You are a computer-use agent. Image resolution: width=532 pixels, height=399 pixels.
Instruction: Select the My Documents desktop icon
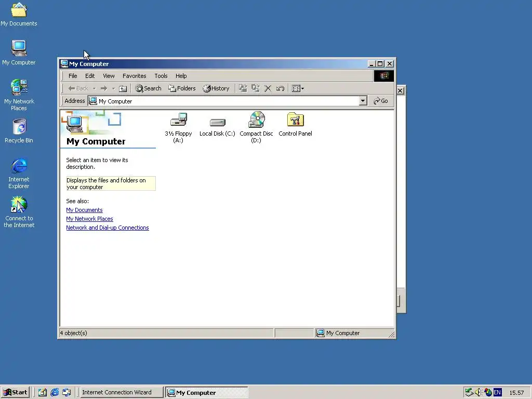tap(19, 15)
